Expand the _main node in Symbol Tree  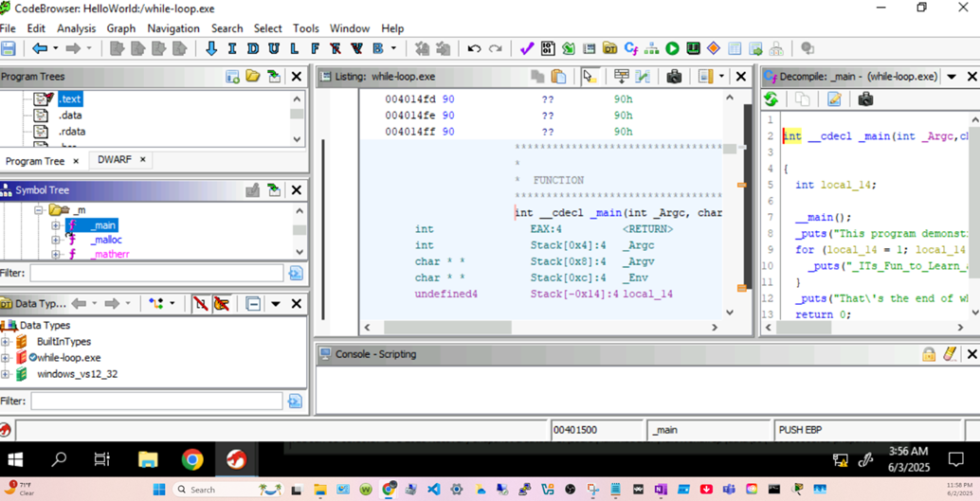point(55,225)
